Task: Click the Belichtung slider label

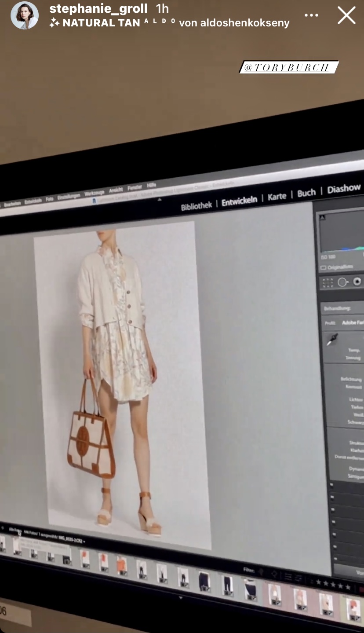Action: (351, 379)
